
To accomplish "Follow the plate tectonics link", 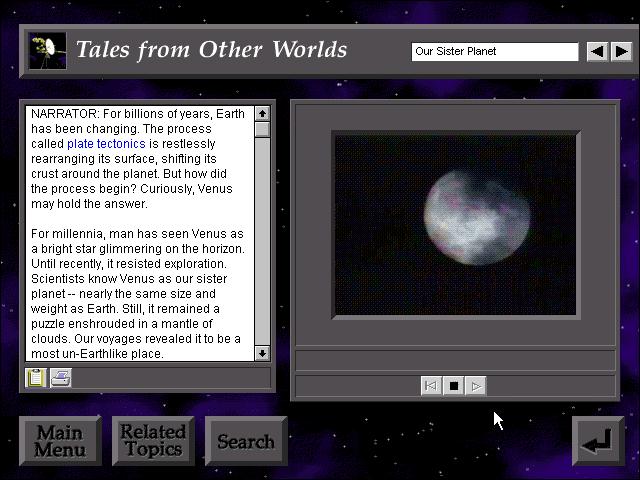I will pos(106,144).
